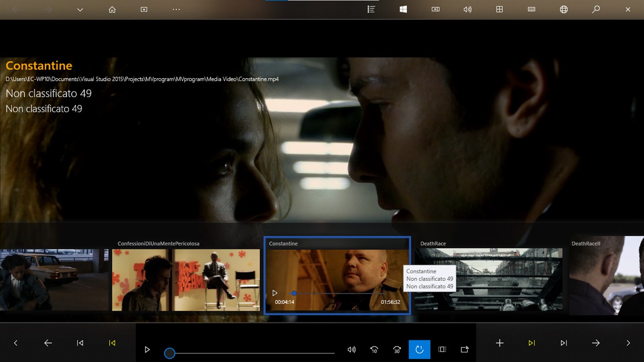This screenshot has width=644, height=362.
Task: Click the Home icon in top toolbar
Action: [x=112, y=10]
